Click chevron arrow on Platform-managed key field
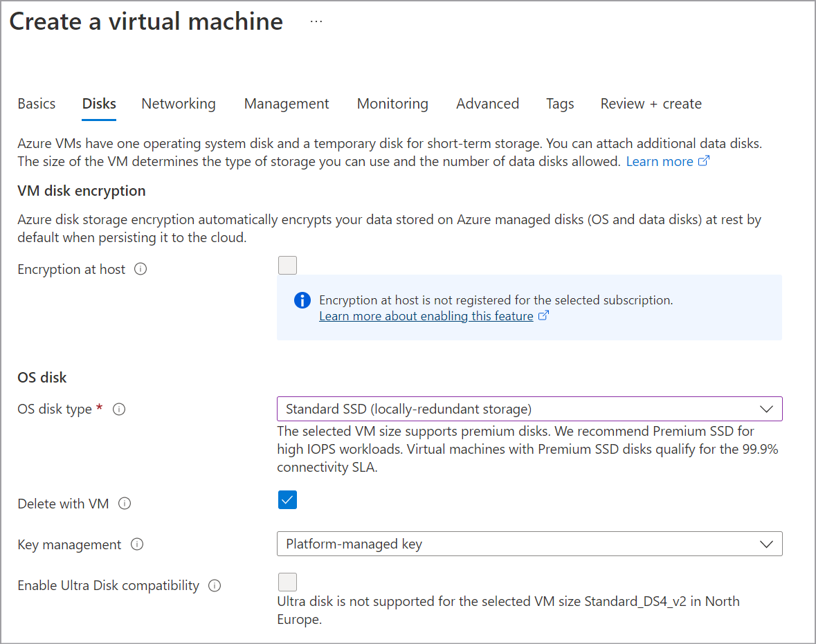This screenshot has height=644, width=816. pos(766,544)
